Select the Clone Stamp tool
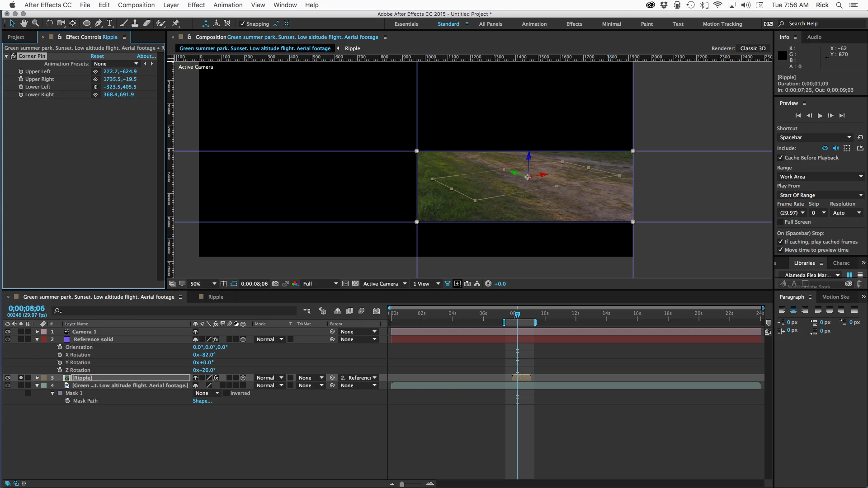868x488 pixels. pyautogui.click(x=135, y=23)
